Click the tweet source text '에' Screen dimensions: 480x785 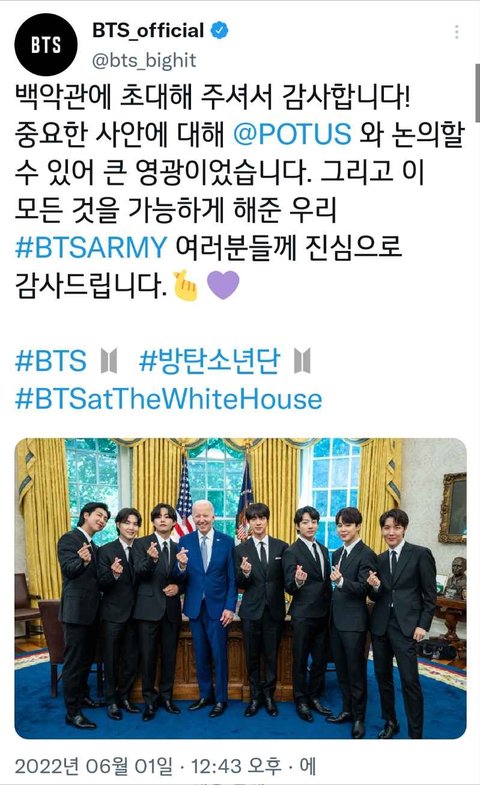click(308, 766)
